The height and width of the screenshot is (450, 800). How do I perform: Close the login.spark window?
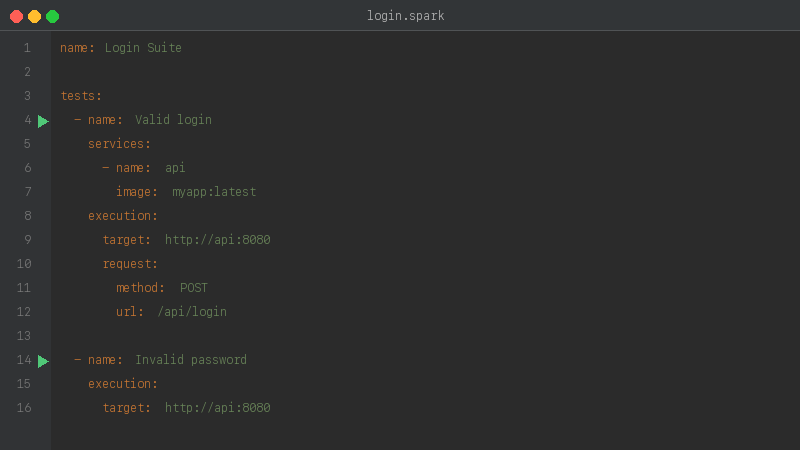(x=16, y=16)
